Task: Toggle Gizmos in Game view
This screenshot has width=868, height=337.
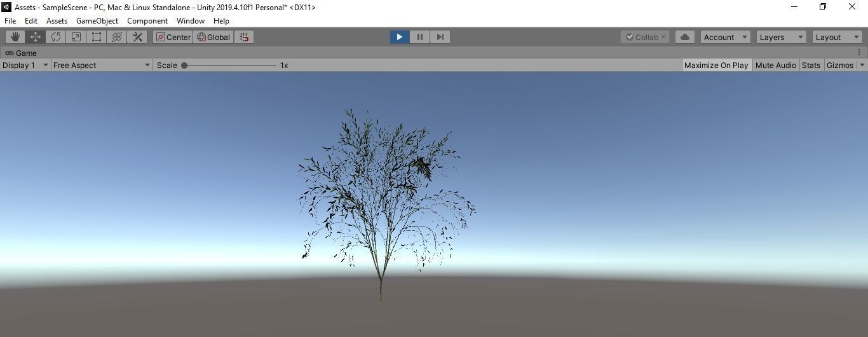Action: coord(839,65)
